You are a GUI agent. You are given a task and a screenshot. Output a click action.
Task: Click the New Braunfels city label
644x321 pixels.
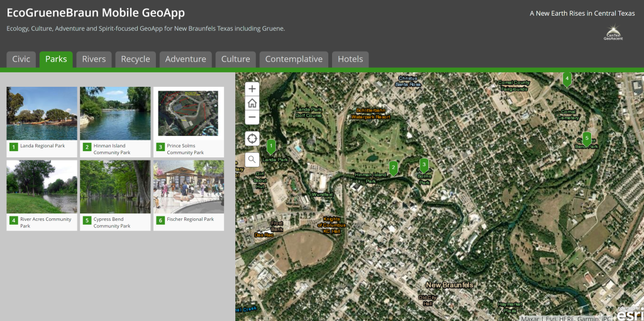pos(450,285)
